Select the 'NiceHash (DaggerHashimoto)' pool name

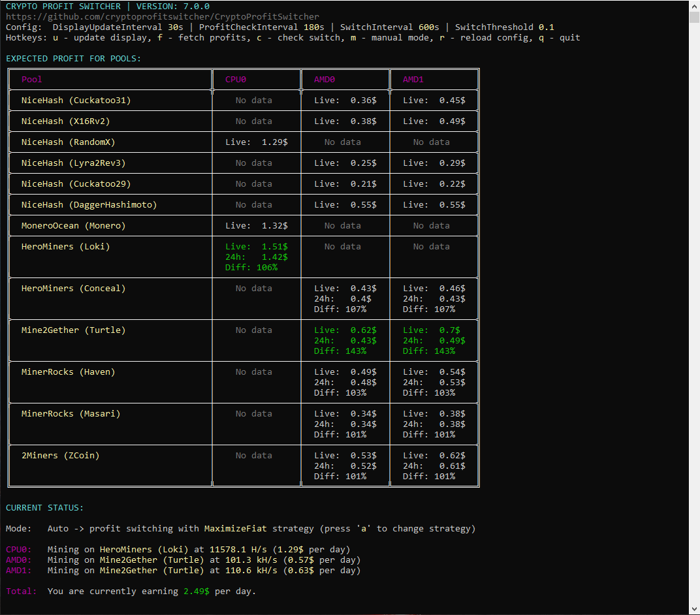pos(89,205)
